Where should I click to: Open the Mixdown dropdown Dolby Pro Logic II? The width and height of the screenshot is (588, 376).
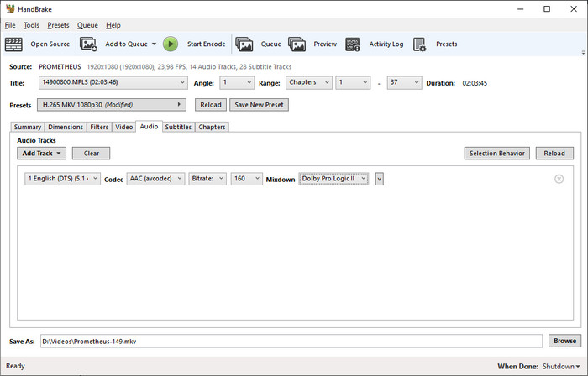[x=333, y=179]
